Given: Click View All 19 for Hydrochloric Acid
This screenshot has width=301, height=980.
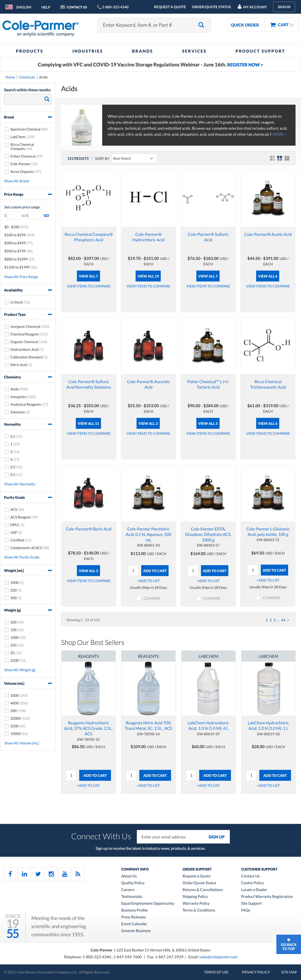Looking at the screenshot, I should tap(148, 276).
